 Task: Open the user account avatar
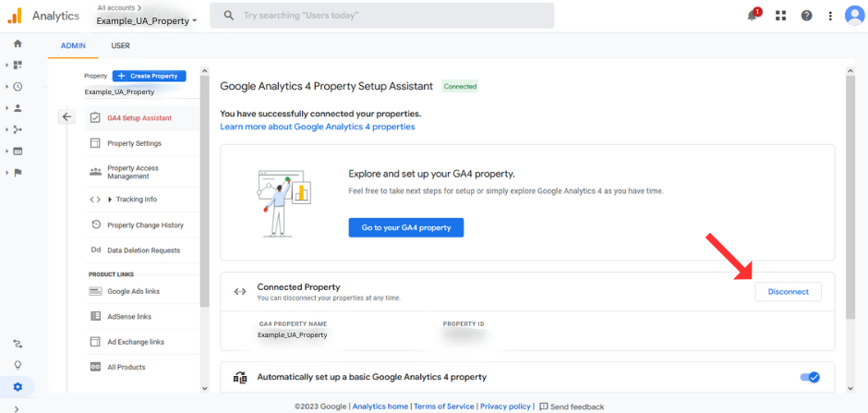pyautogui.click(x=855, y=16)
